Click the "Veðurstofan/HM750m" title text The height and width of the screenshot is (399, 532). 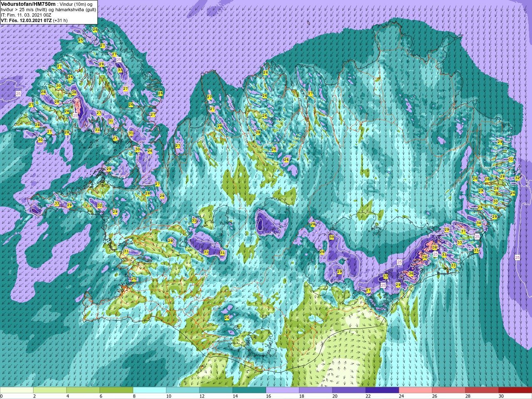(x=28, y=4)
